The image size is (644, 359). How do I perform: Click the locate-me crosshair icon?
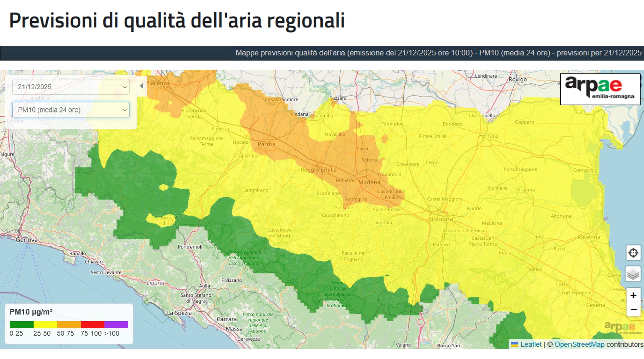[633, 253]
